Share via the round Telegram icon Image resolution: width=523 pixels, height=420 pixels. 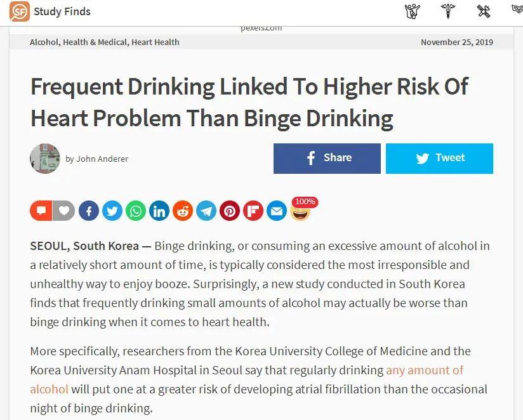tap(206, 211)
